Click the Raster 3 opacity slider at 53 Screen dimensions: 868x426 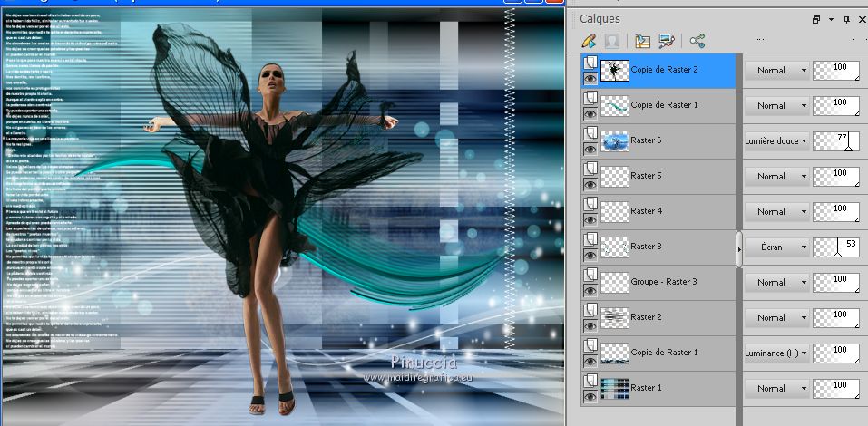point(836,247)
